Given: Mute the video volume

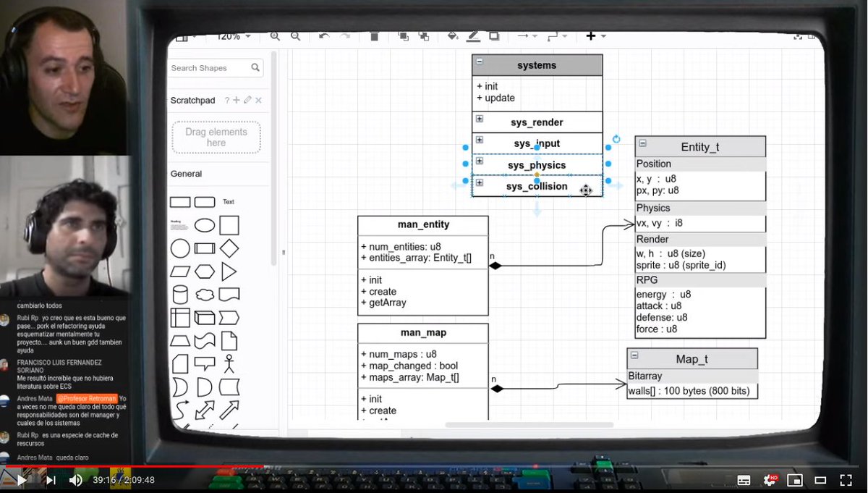Looking at the screenshot, I should (76, 479).
